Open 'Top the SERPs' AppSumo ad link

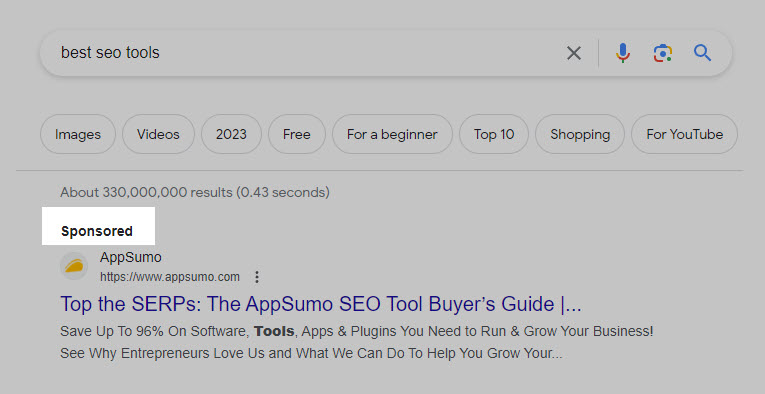point(321,304)
